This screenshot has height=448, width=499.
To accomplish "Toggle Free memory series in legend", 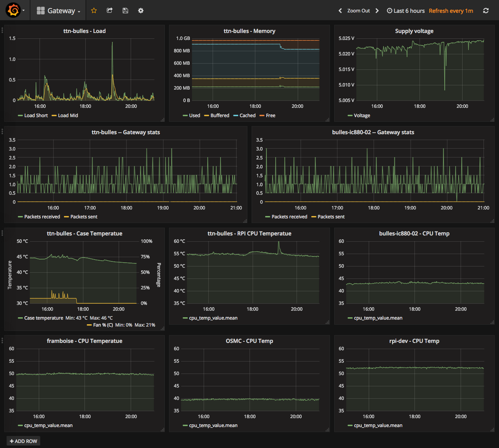I will (x=271, y=116).
